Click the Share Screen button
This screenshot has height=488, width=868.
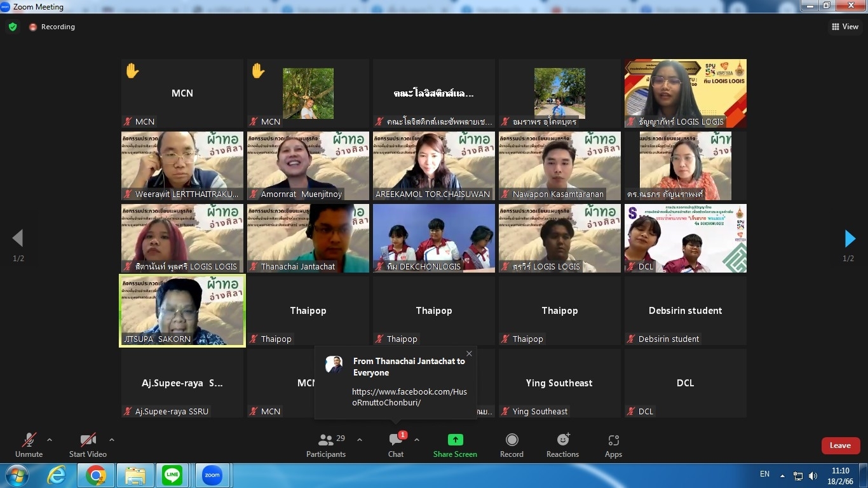coord(455,445)
